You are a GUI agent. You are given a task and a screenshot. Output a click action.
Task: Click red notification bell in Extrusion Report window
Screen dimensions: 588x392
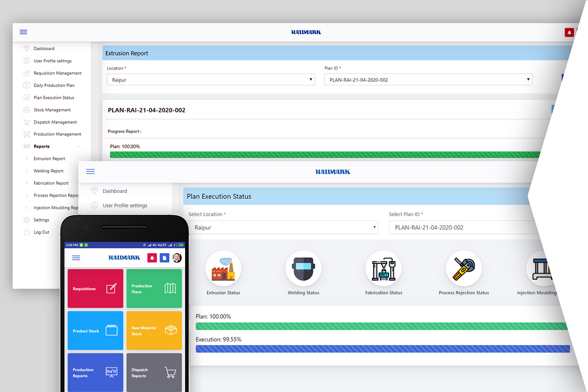coord(569,32)
